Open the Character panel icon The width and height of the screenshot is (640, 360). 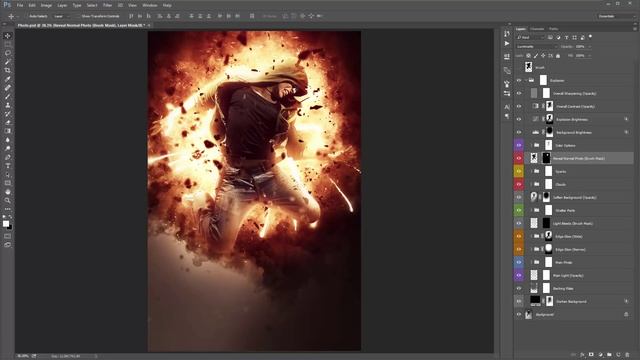click(507, 107)
